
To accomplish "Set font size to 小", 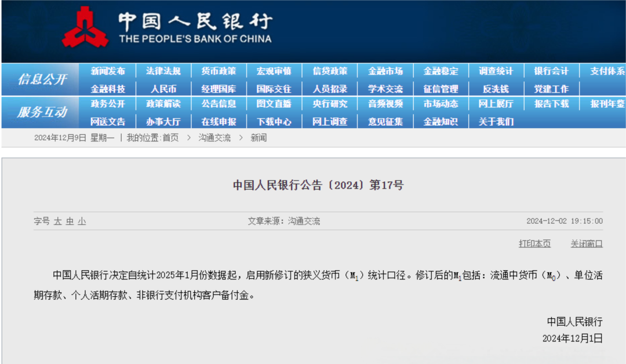I will (x=82, y=221).
